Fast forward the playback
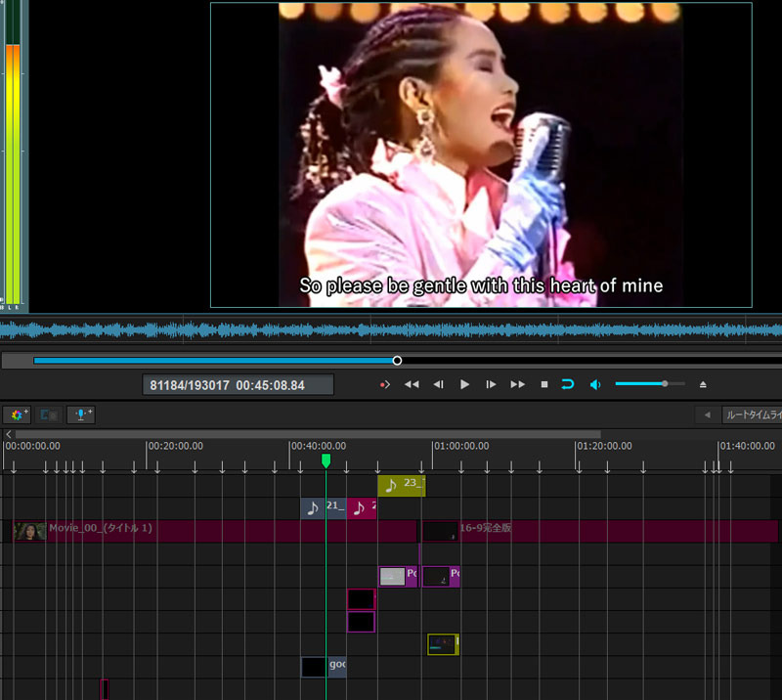The image size is (782, 700). [x=518, y=384]
